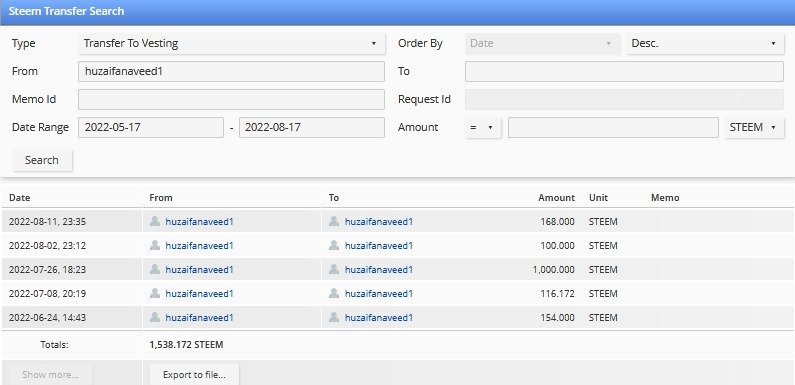Open To link huzaifanaveed1 in 2022-08-02 row
795x385 pixels.
[x=379, y=246]
